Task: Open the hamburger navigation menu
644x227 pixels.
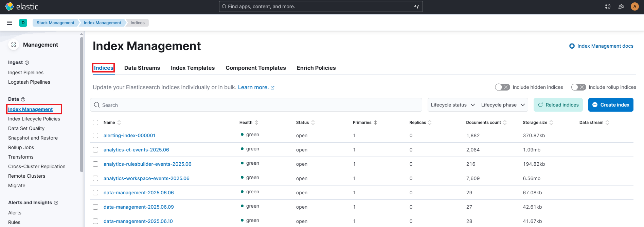Action: click(x=10, y=23)
